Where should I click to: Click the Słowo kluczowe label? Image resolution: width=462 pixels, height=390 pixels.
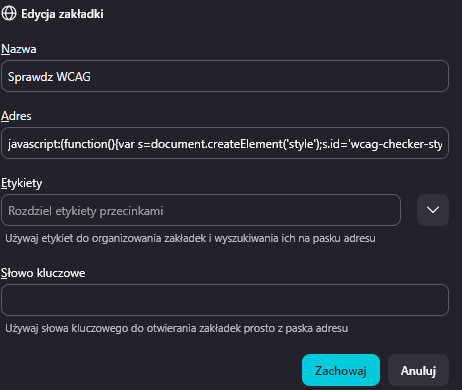(43, 273)
